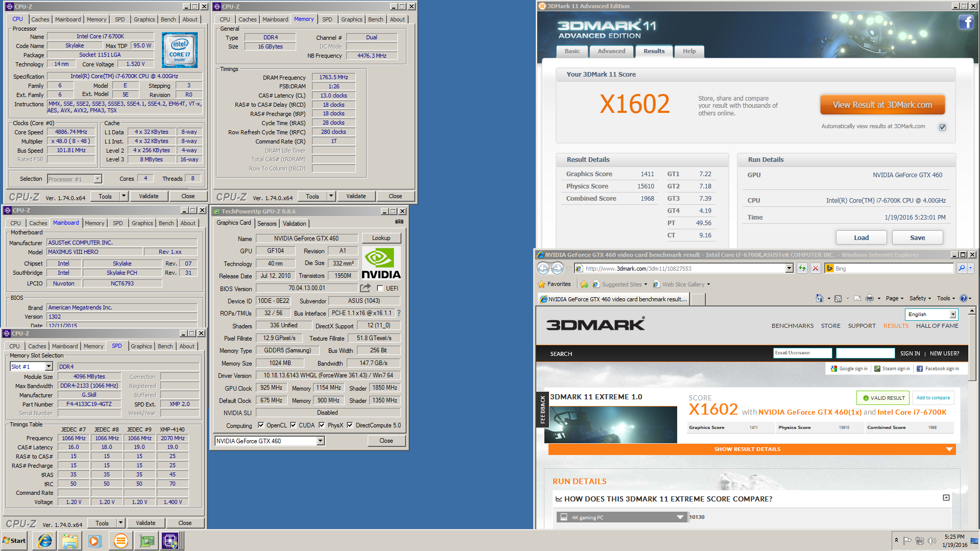980x551 pixels.
Task: Open Windows Explorer folder on taskbar
Action: [70, 540]
